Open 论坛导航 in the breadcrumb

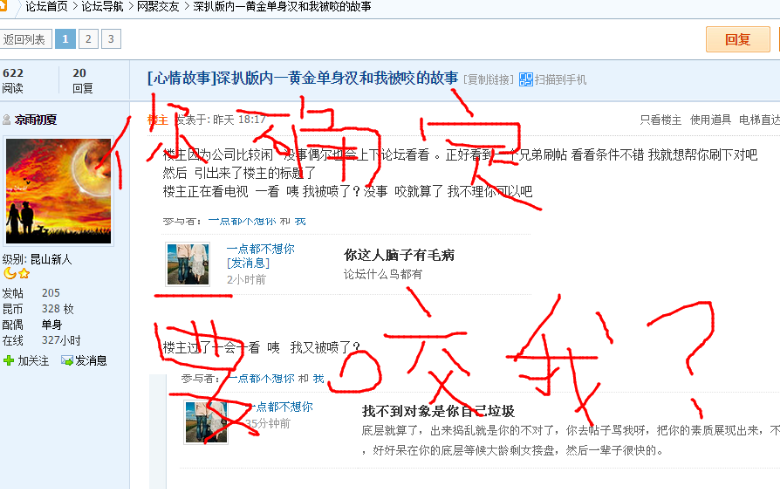(x=102, y=6)
